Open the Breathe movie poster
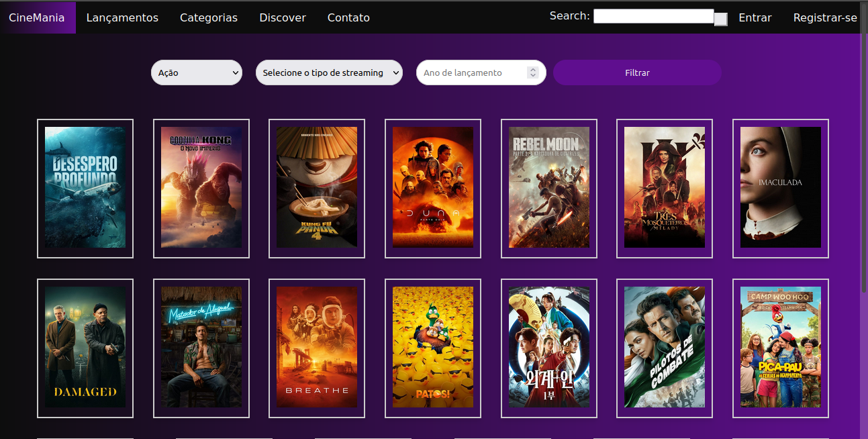The width and height of the screenshot is (868, 439). coord(317,347)
